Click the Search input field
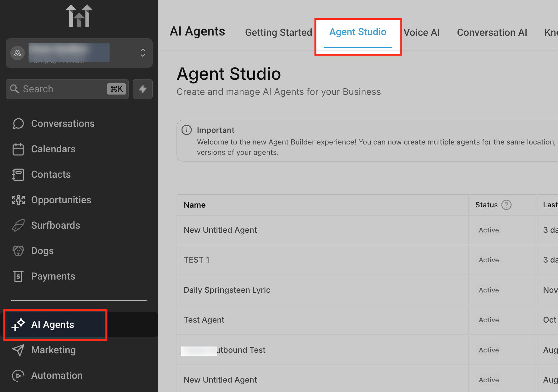 click(67, 89)
